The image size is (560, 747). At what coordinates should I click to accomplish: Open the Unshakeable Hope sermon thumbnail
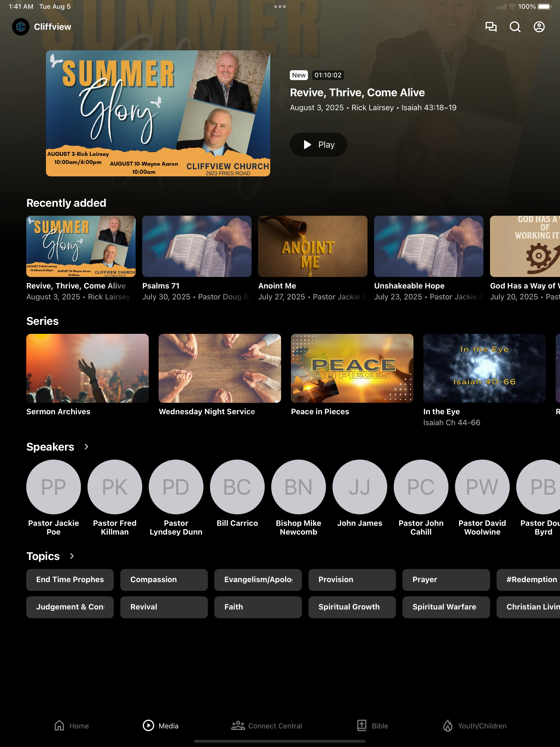pyautogui.click(x=428, y=246)
